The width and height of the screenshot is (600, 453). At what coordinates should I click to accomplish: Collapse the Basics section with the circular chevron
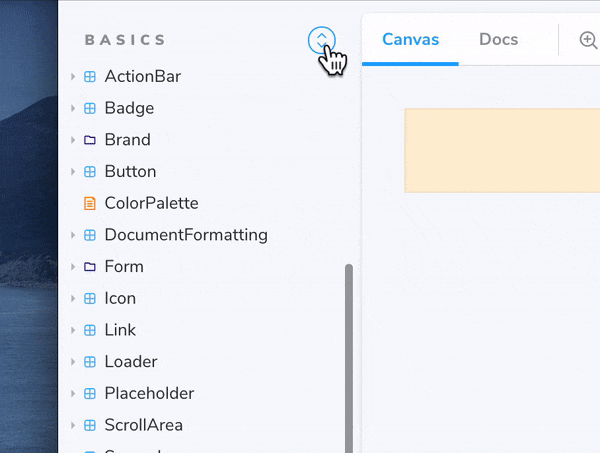[321, 40]
